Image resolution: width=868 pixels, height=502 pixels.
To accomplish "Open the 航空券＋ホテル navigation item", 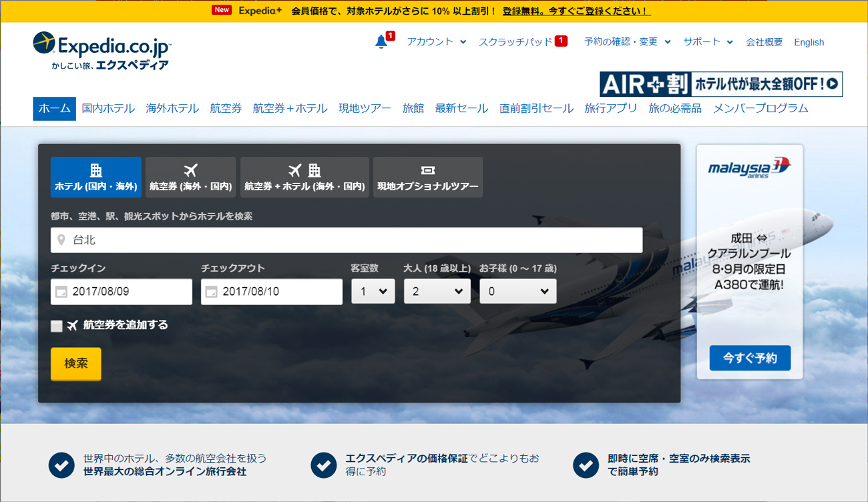I will click(x=290, y=108).
